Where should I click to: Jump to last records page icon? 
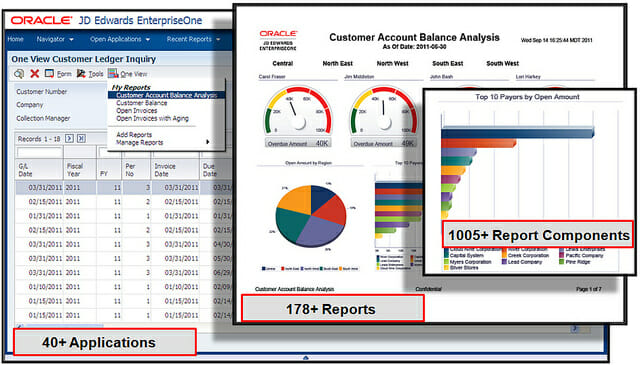pos(81,138)
